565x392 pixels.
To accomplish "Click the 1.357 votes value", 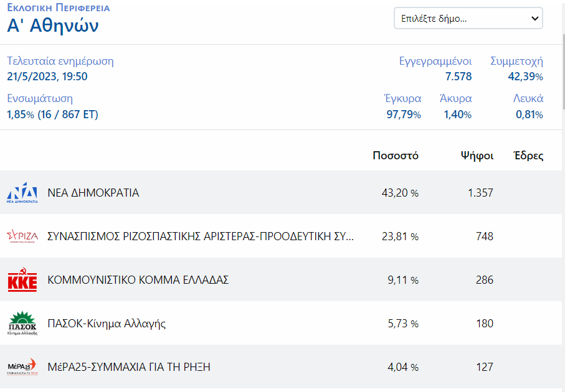I will coord(480,193).
